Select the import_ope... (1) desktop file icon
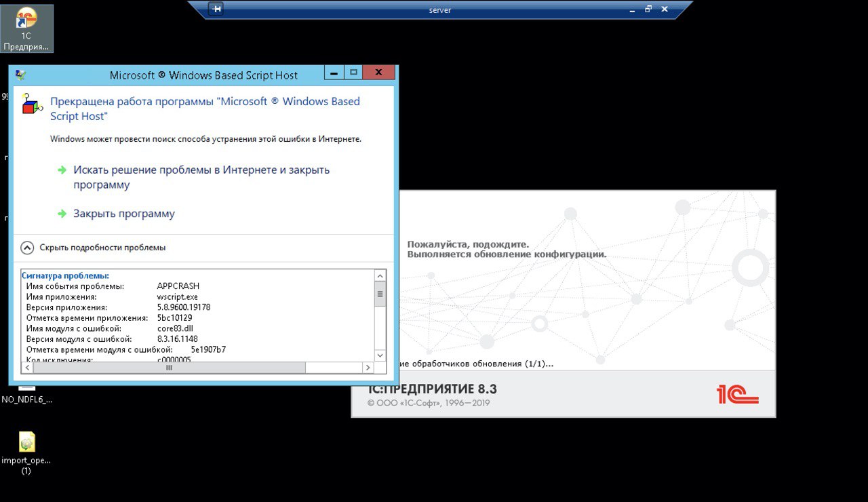The image size is (868, 502). (x=26, y=452)
